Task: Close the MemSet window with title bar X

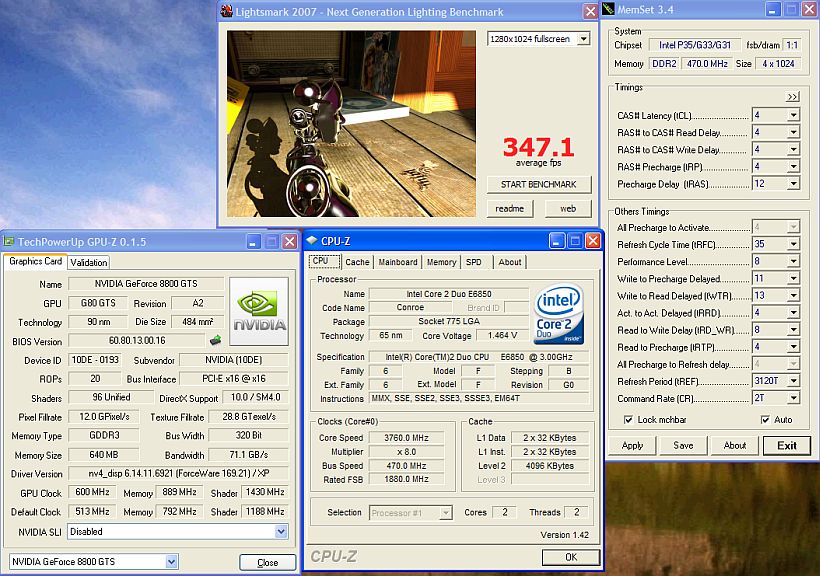Action: [809, 9]
